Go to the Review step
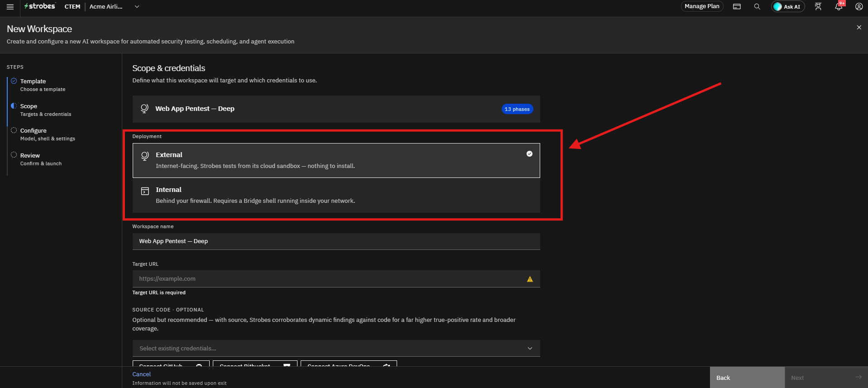The image size is (868, 388). 41,159
